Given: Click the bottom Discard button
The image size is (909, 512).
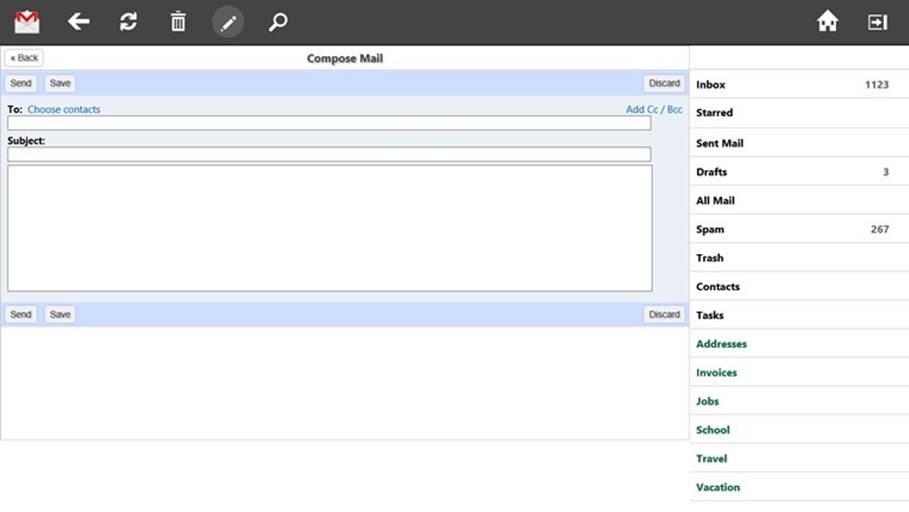Looking at the screenshot, I should pos(664,314).
